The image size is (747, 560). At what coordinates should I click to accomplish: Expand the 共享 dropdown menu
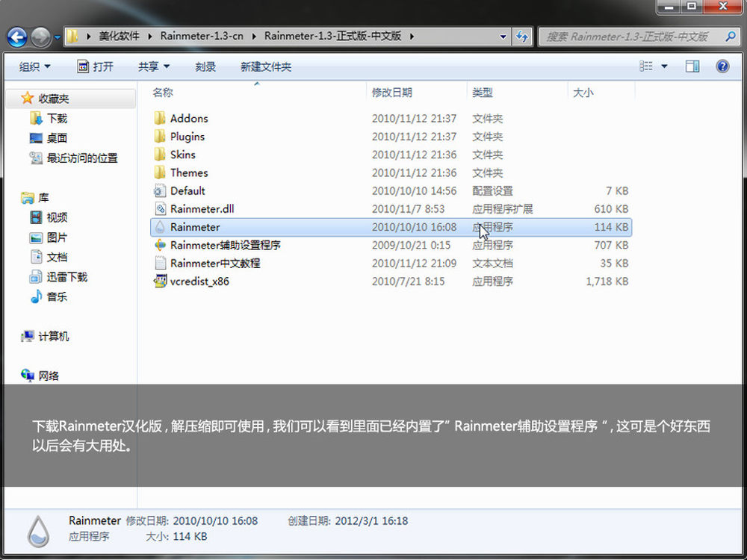click(153, 66)
